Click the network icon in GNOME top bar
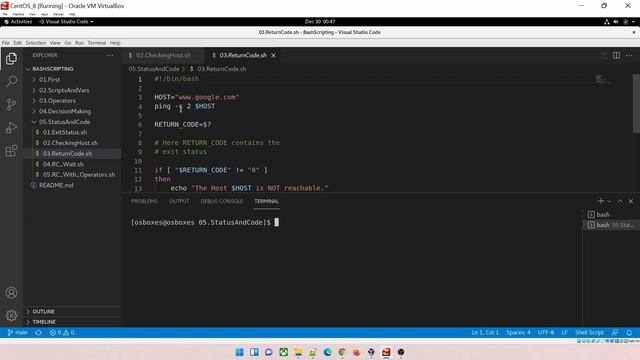 [607, 22]
